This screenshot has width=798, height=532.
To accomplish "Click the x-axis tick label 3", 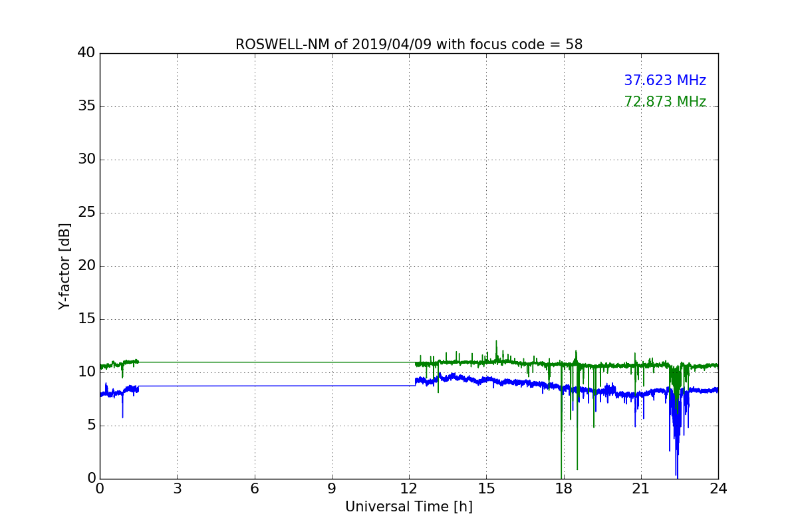I will [177, 489].
